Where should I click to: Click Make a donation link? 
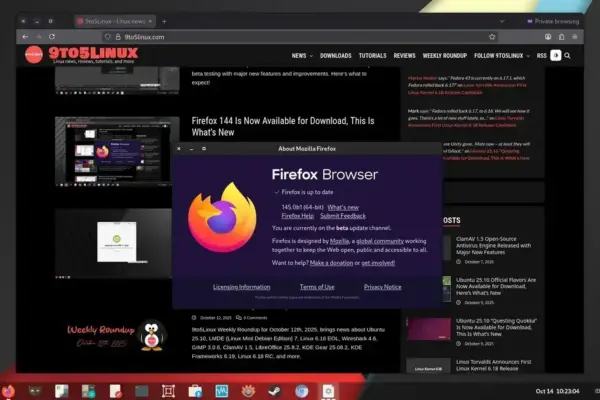pos(331,263)
